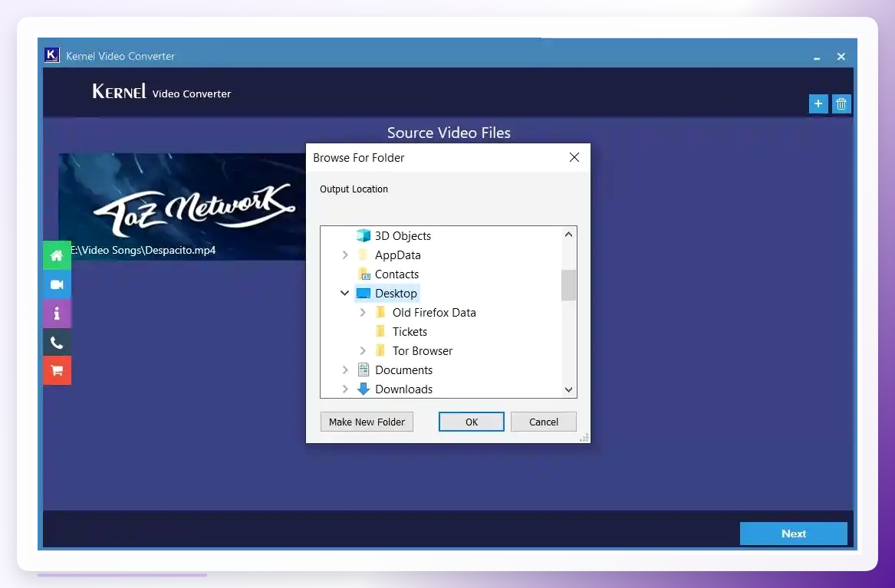The image size is (895, 588).
Task: Click the Tor Browser folder icon
Action: coord(380,351)
